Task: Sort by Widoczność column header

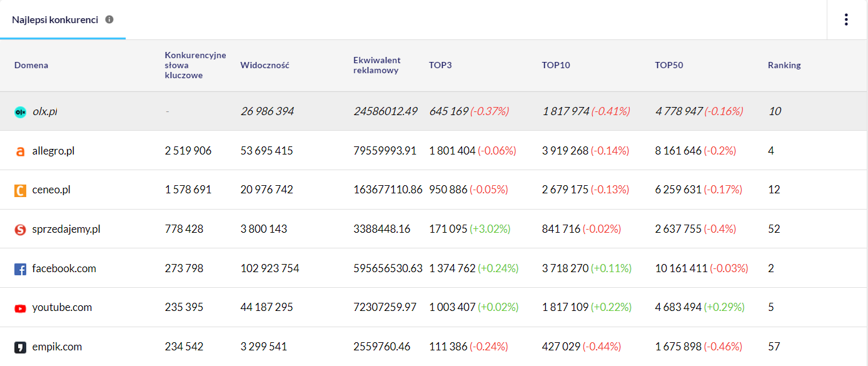Action: [265, 66]
